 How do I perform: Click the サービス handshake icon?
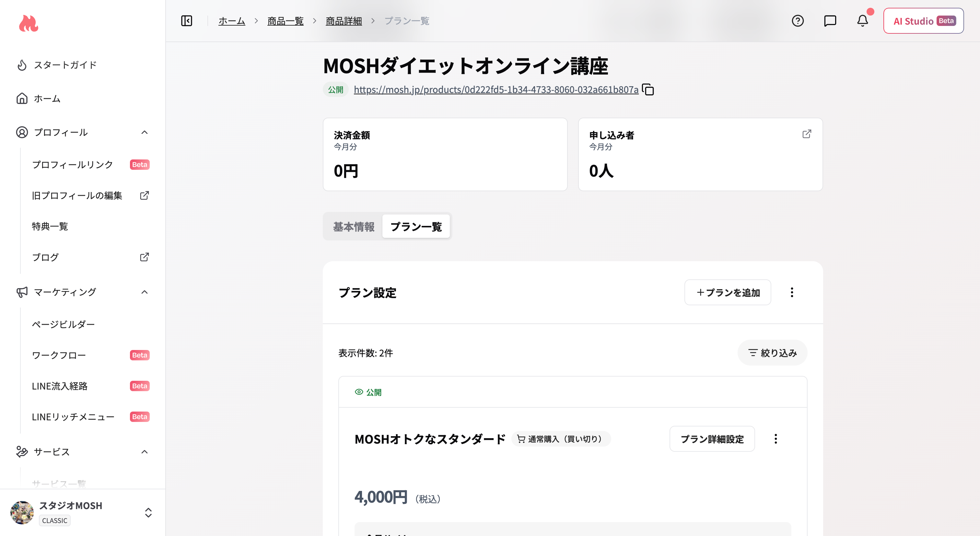(22, 451)
